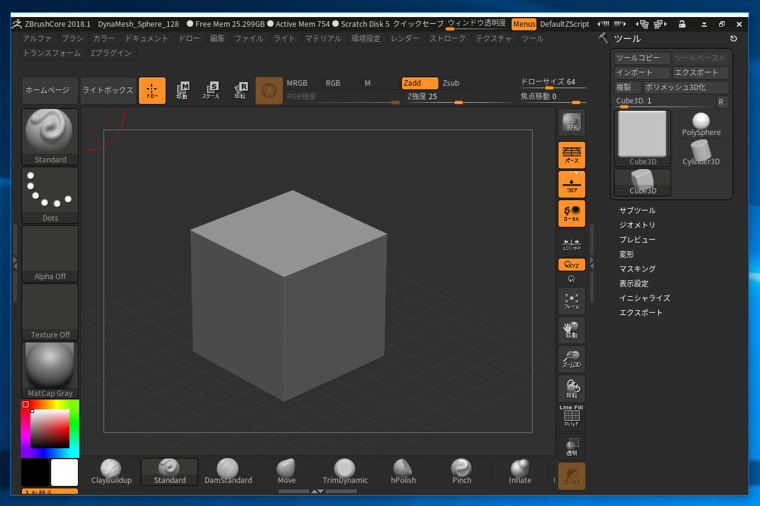Screen dimensions: 760x506
Task: Open the MatCap Gray material selector
Action: (x=50, y=370)
